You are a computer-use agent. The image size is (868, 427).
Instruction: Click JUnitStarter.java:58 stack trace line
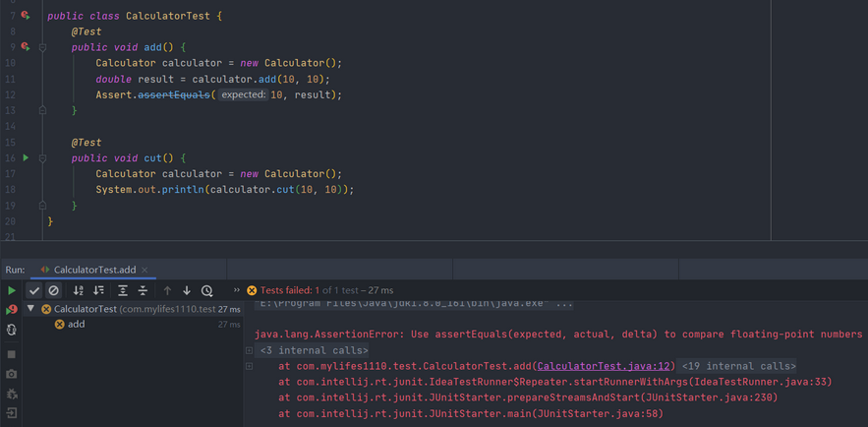point(471,413)
